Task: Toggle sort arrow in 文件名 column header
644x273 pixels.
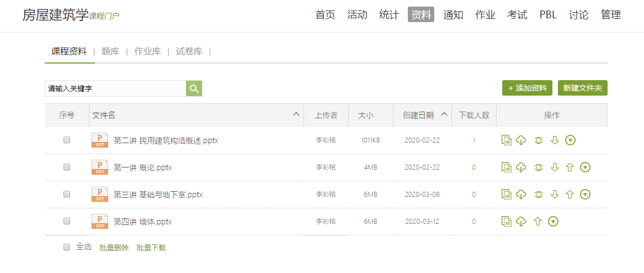Action: point(296,114)
